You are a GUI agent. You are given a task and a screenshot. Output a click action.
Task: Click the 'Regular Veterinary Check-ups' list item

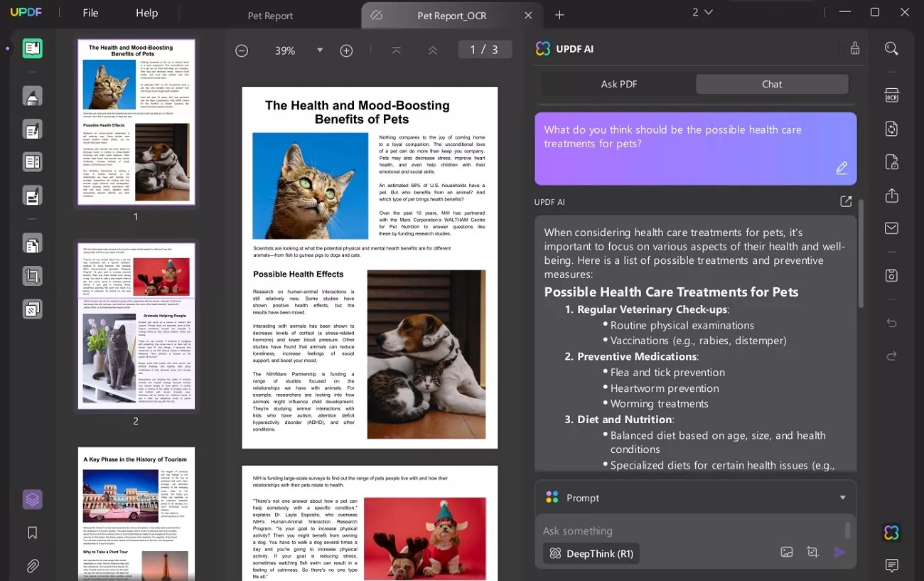[x=652, y=309]
